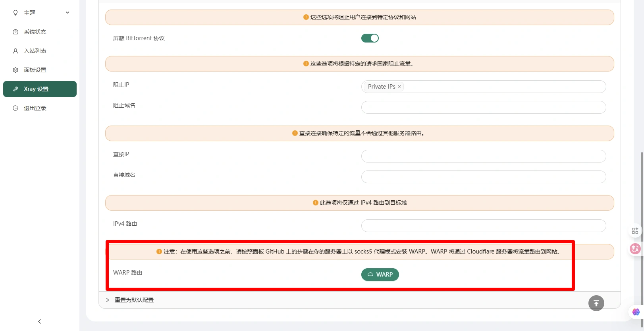Click the logout icon beside 退出登录
The image size is (644, 331).
15,108
